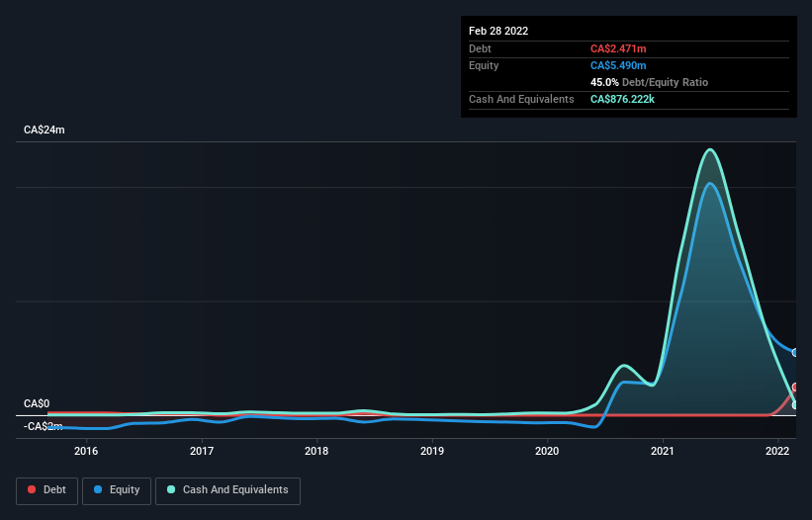This screenshot has width=812, height=520.
Task: Click the CA$24m y-axis label
Action: pos(45,130)
